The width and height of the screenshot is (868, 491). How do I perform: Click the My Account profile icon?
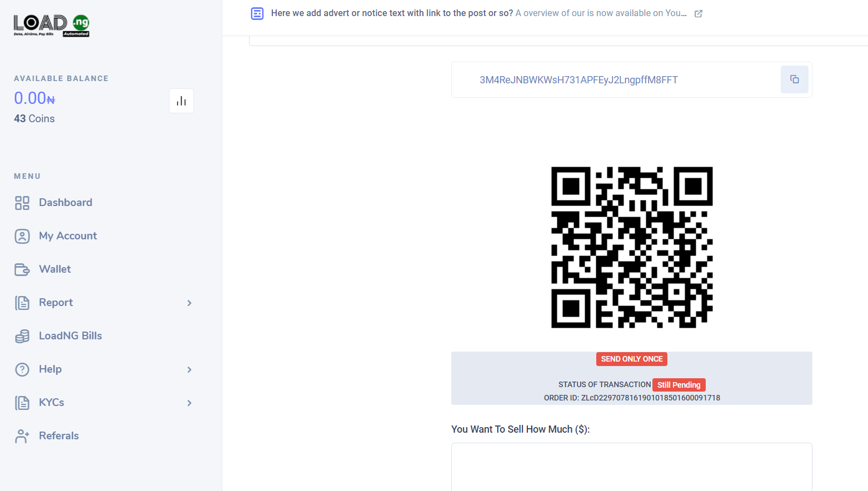[x=22, y=236]
